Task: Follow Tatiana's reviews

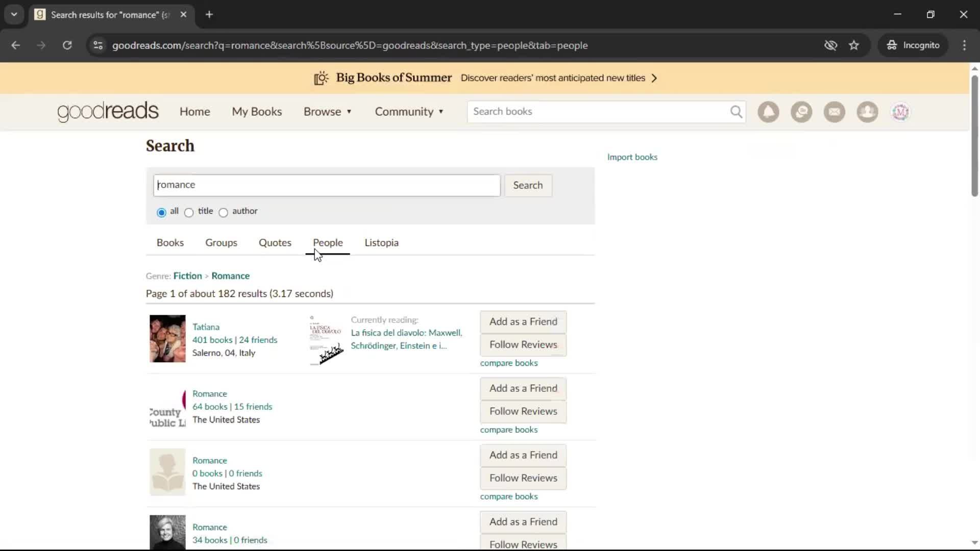Action: tap(523, 345)
